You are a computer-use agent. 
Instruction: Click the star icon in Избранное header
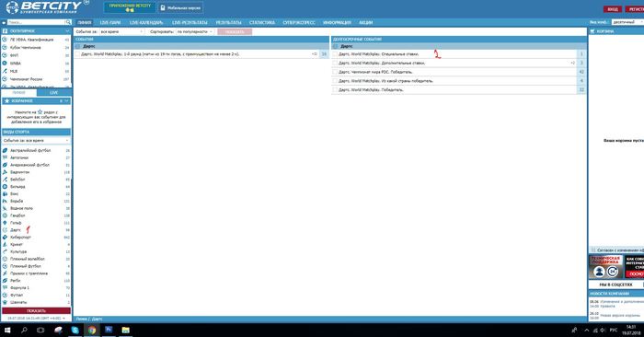point(6,100)
